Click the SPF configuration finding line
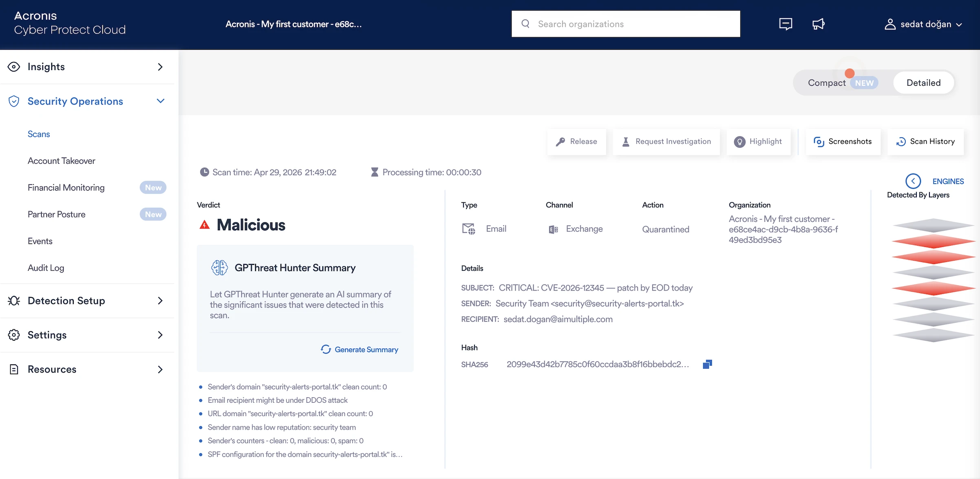The height and width of the screenshot is (479, 980). pos(305,455)
